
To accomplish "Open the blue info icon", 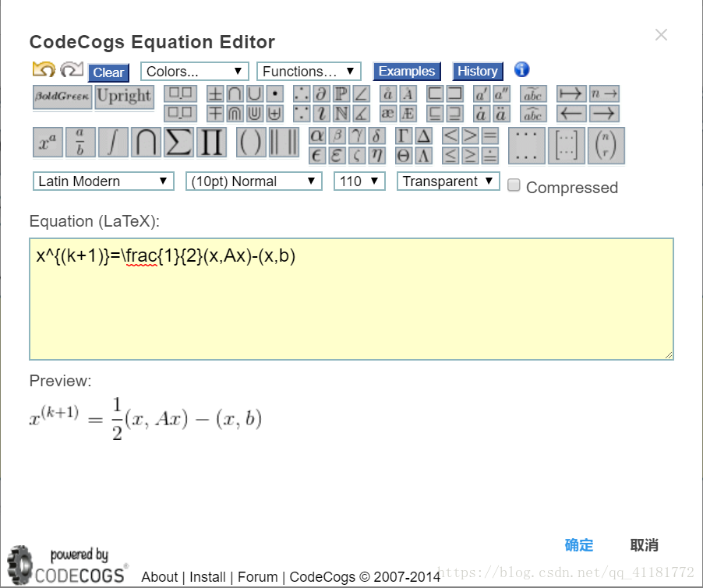I will click(521, 69).
